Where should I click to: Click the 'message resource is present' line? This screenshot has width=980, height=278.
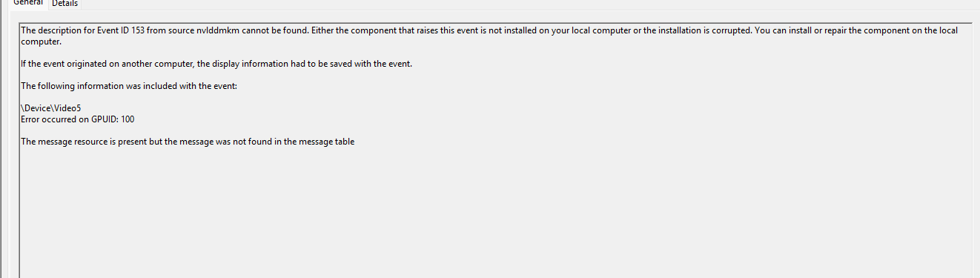(188, 142)
